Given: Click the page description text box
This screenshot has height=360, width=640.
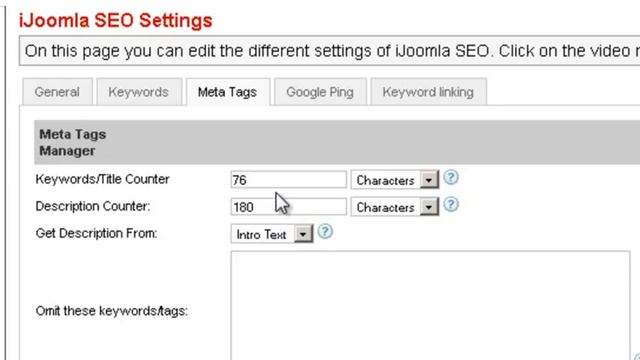Looking at the screenshot, I should tap(329, 51).
